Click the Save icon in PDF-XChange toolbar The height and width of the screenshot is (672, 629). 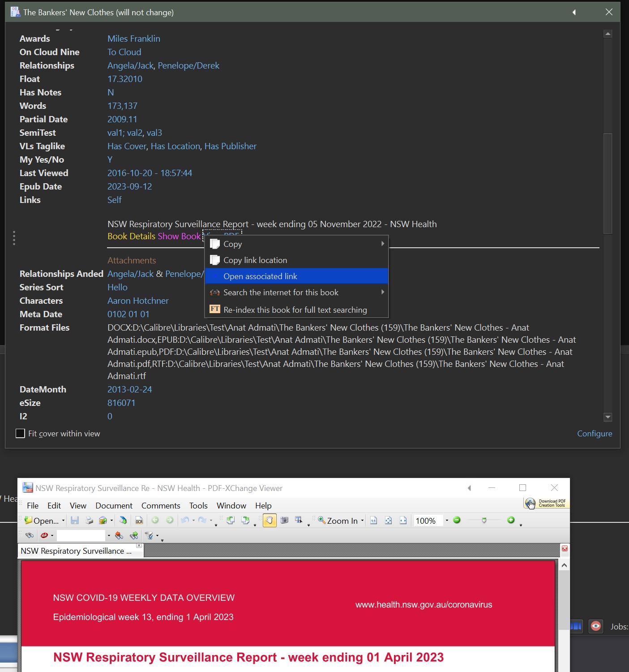[x=75, y=520]
